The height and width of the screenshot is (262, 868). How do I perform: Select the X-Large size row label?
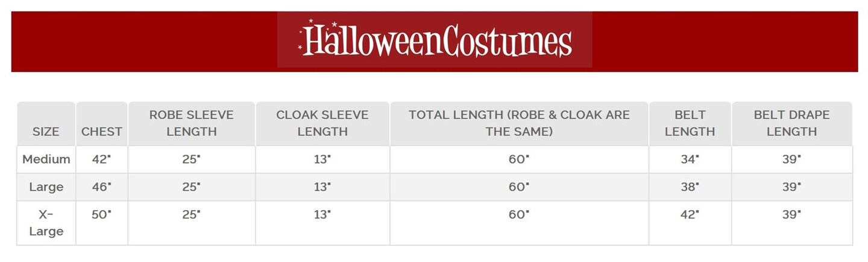click(46, 223)
